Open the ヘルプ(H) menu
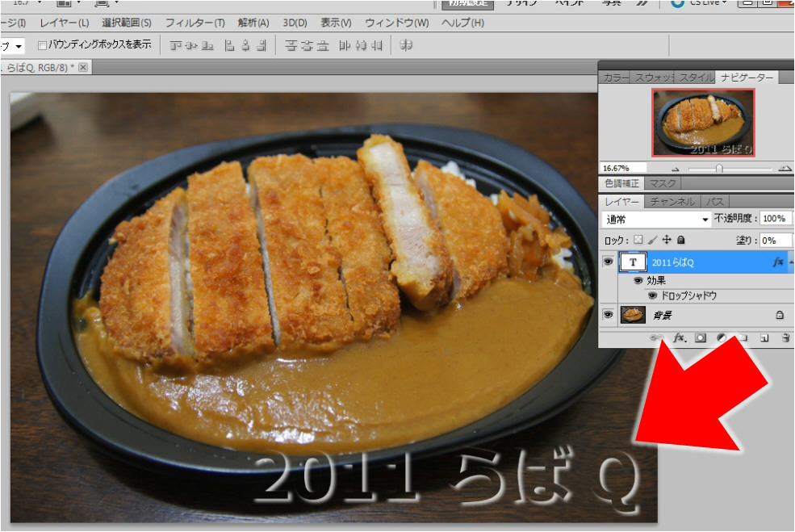Screen dimensions: 795x532 click(x=463, y=23)
